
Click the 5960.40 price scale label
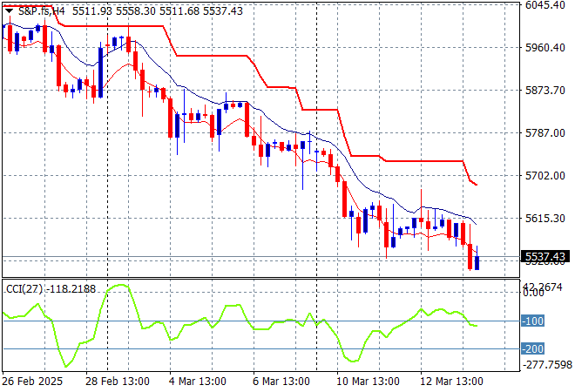click(x=545, y=48)
